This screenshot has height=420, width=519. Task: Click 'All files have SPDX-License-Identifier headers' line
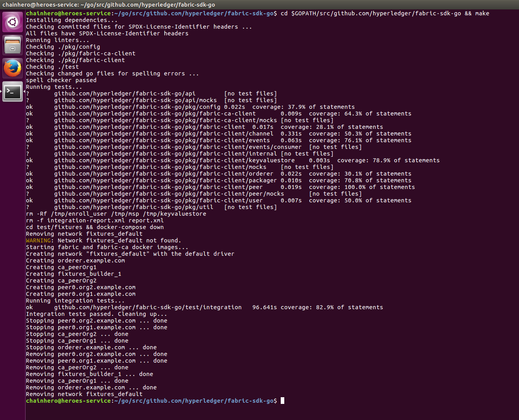click(x=107, y=33)
